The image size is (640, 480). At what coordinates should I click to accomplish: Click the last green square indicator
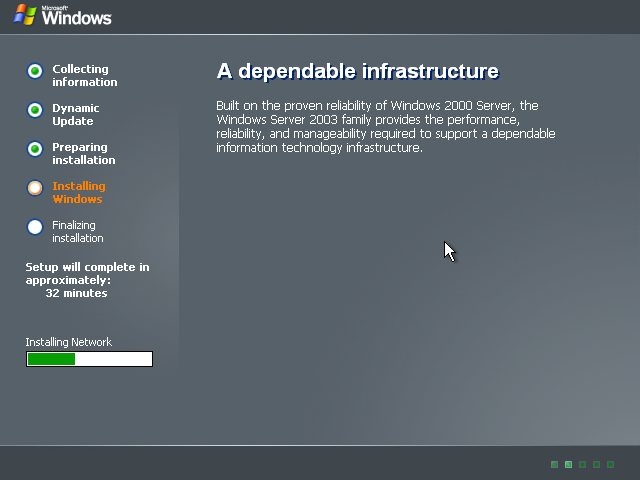(x=611, y=464)
